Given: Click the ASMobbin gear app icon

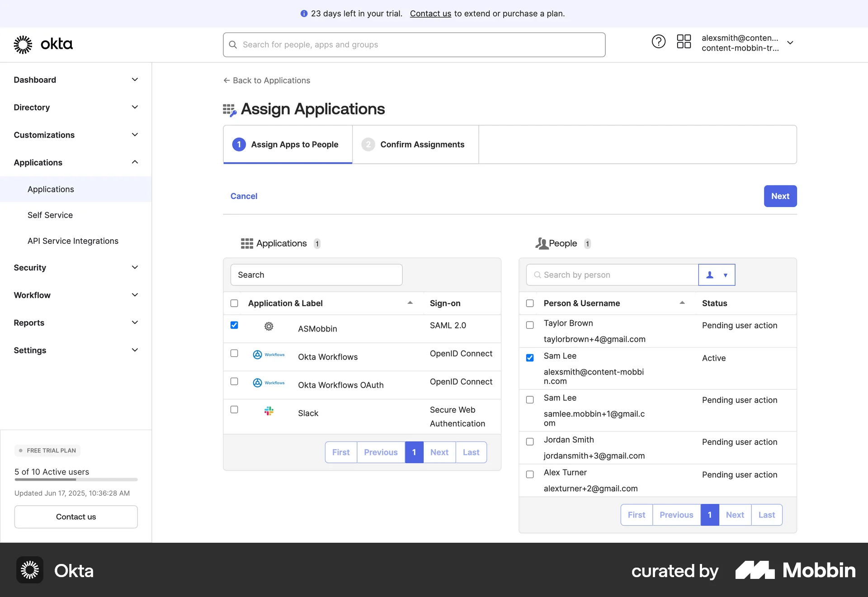Looking at the screenshot, I should [x=269, y=327].
